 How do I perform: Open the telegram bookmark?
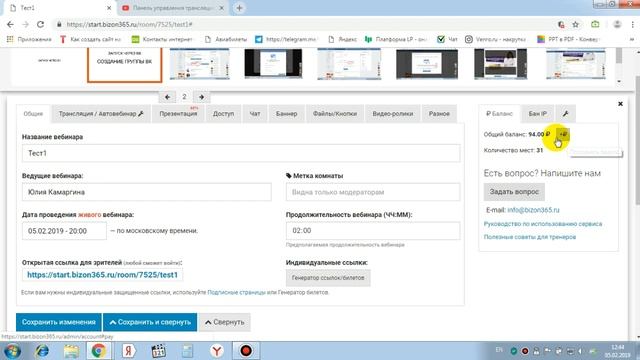tap(286, 39)
